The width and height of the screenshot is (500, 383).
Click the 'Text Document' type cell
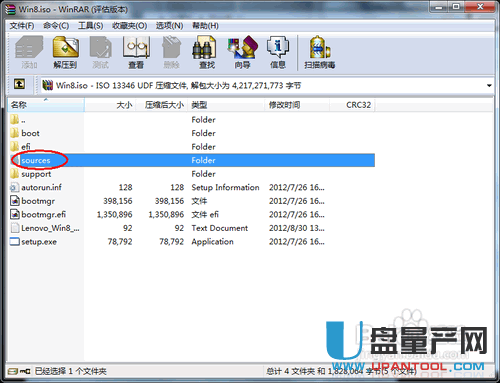(220, 228)
